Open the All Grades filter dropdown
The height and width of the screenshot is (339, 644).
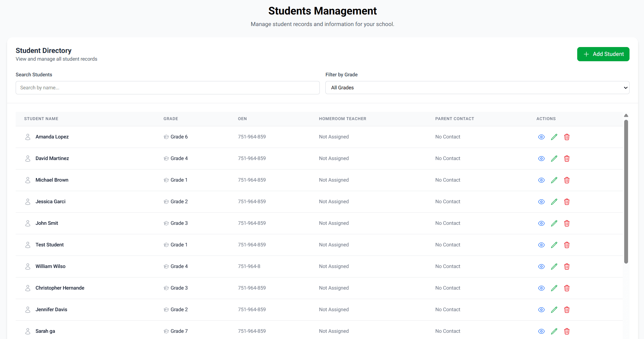477,88
